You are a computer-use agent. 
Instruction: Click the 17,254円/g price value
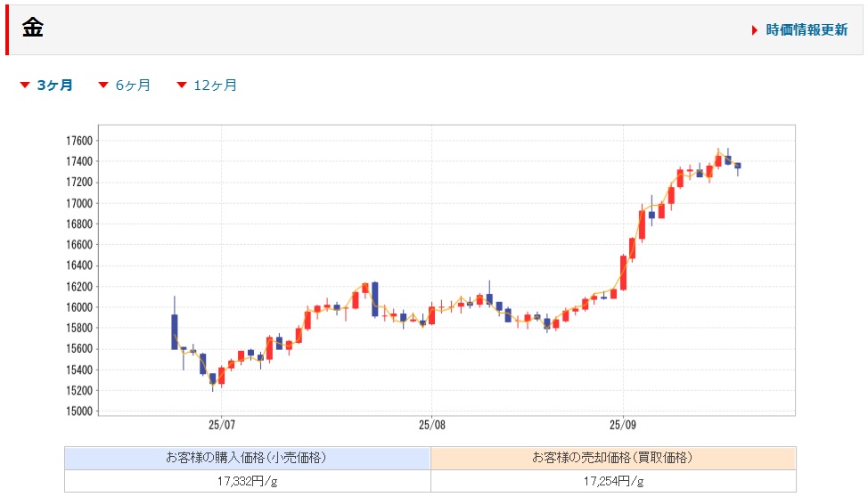pos(613,482)
